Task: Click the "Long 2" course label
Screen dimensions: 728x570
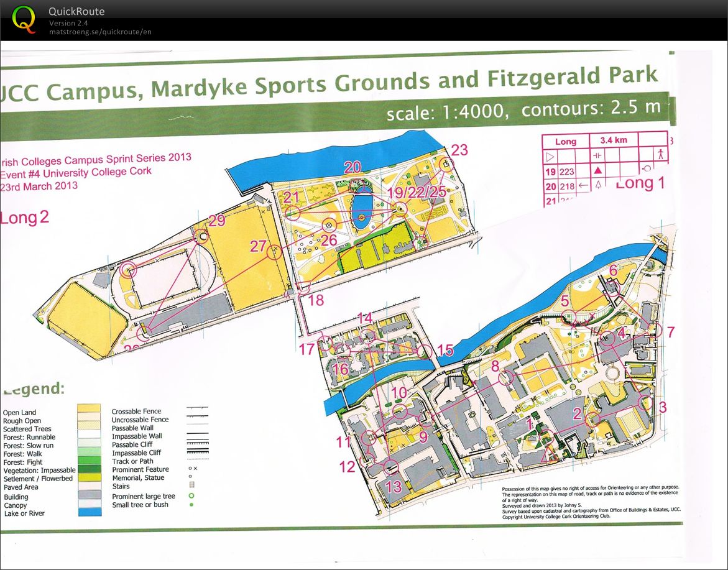Action: tap(24, 217)
